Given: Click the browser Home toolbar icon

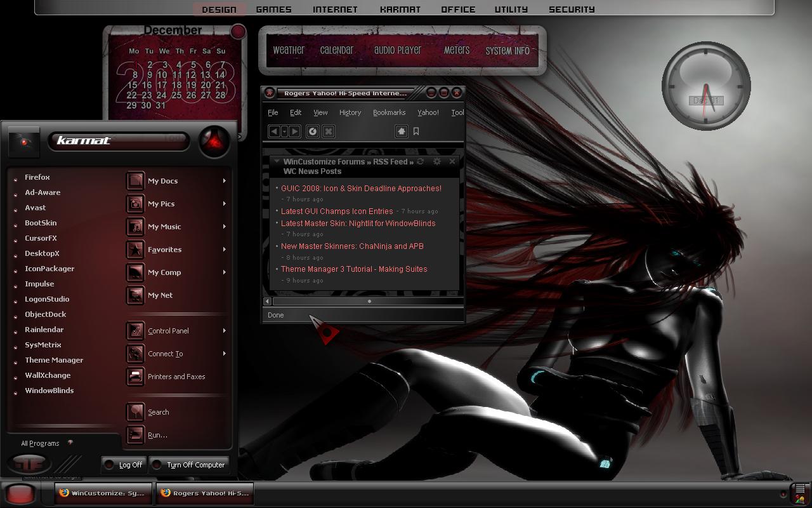Looking at the screenshot, I should 401,131.
